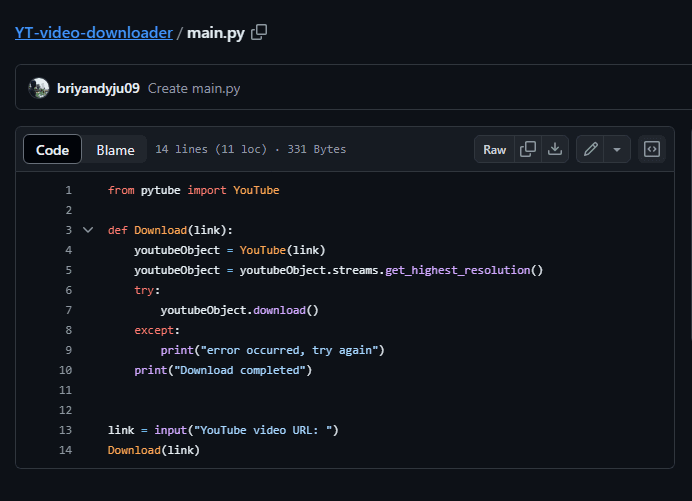692x501 pixels.
Task: Download the raw file icon
Action: click(555, 149)
